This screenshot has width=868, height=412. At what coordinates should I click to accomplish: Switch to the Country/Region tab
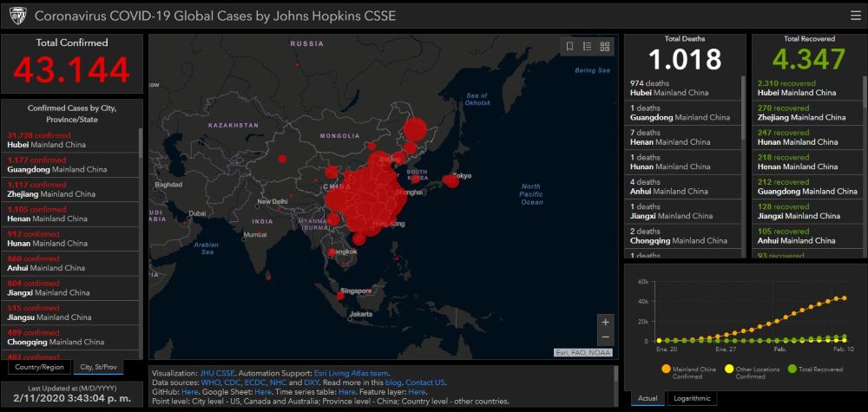click(x=38, y=367)
